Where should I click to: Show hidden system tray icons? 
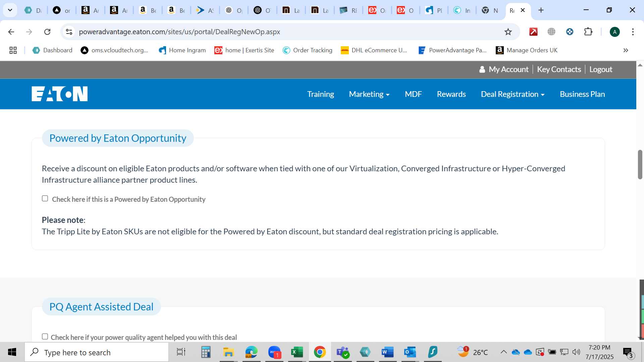(x=503, y=352)
